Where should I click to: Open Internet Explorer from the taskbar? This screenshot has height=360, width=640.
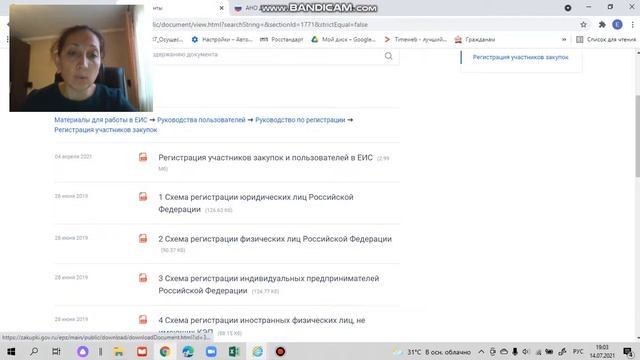[x=257, y=351]
